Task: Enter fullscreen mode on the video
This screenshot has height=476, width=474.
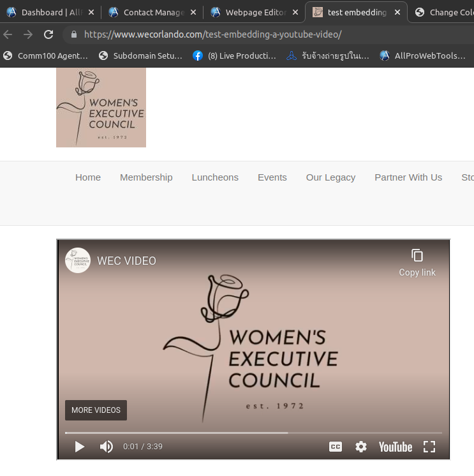Action: coord(429,447)
